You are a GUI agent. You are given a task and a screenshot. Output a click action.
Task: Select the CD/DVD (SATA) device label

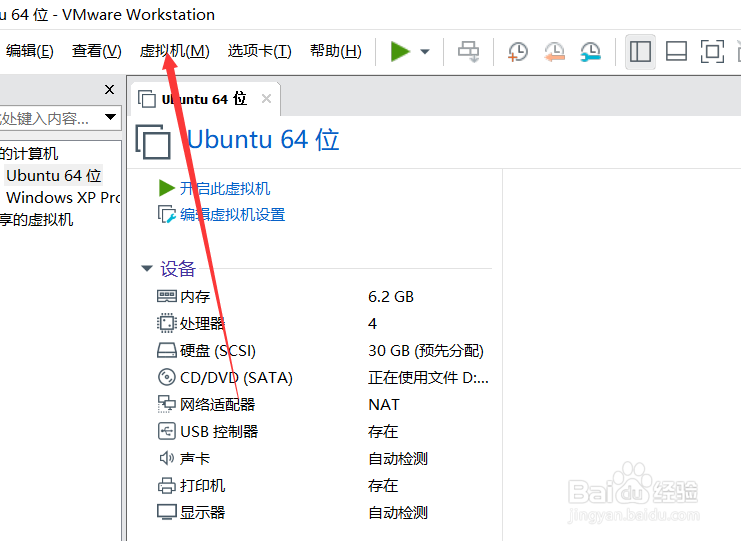236,378
